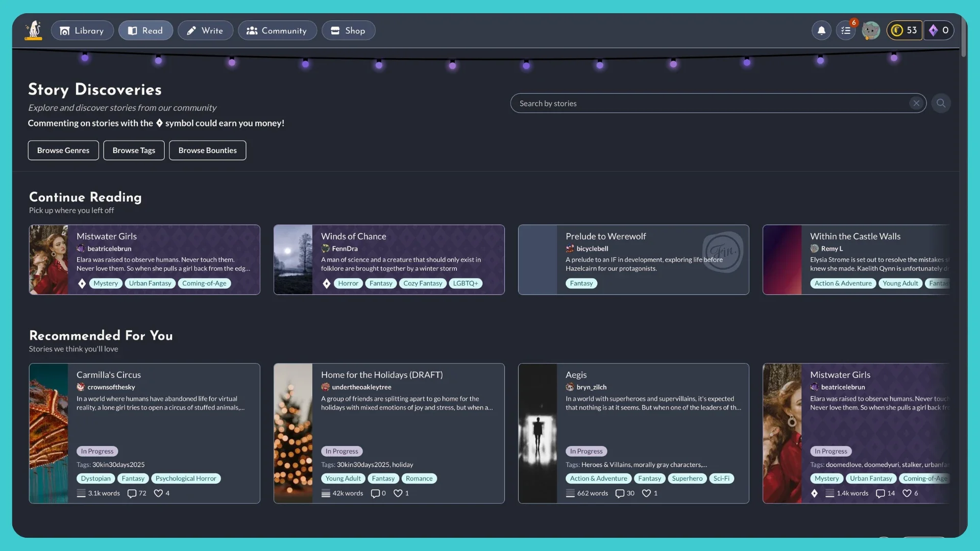980x551 pixels.
Task: Open Winds of Chance cover thumbnail
Action: [293, 260]
